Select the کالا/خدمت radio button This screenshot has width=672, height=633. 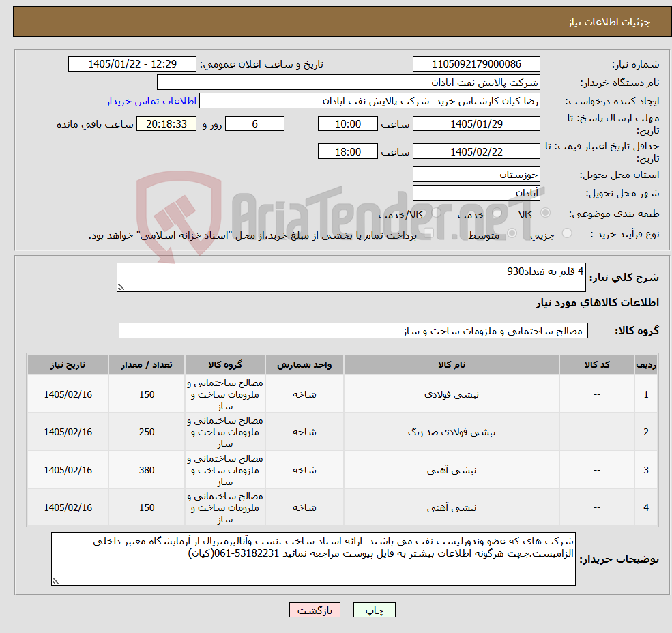pos(436,212)
